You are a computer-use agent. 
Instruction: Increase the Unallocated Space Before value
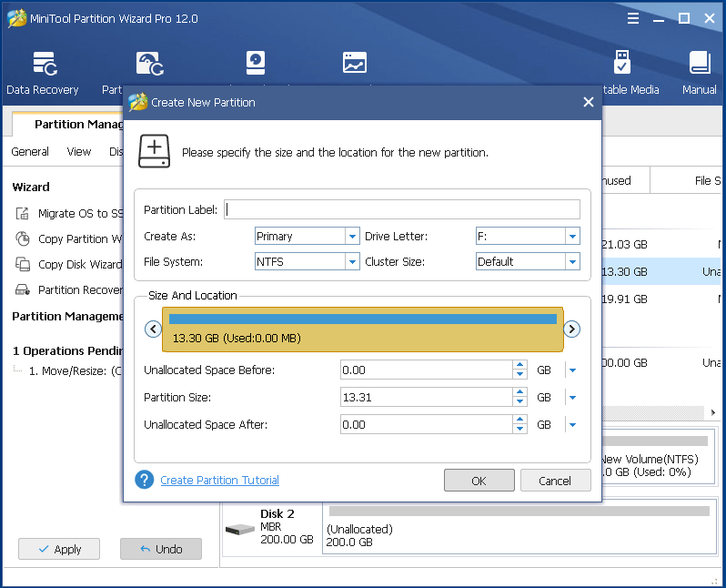click(x=520, y=365)
